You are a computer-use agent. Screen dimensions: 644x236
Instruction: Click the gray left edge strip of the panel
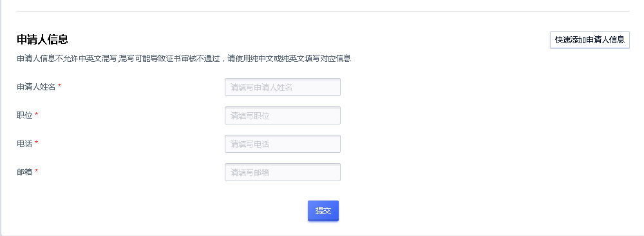coord(1,118)
